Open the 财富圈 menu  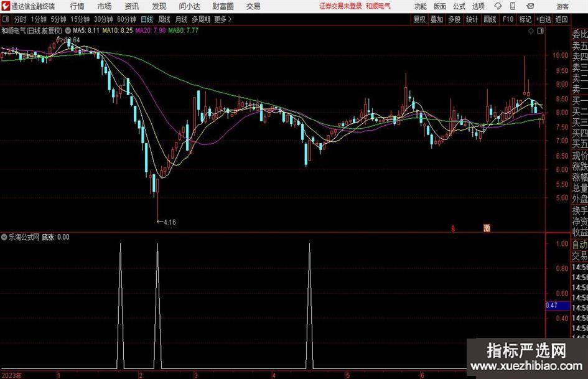(223, 6)
